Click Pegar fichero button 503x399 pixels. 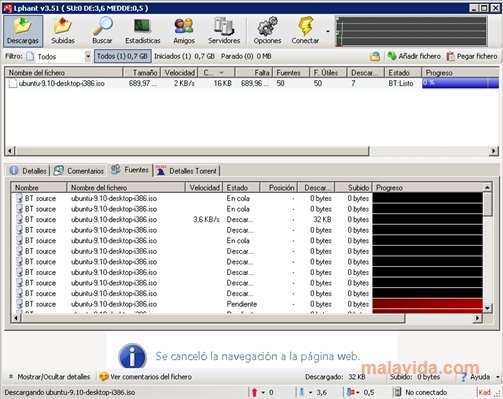(x=472, y=56)
